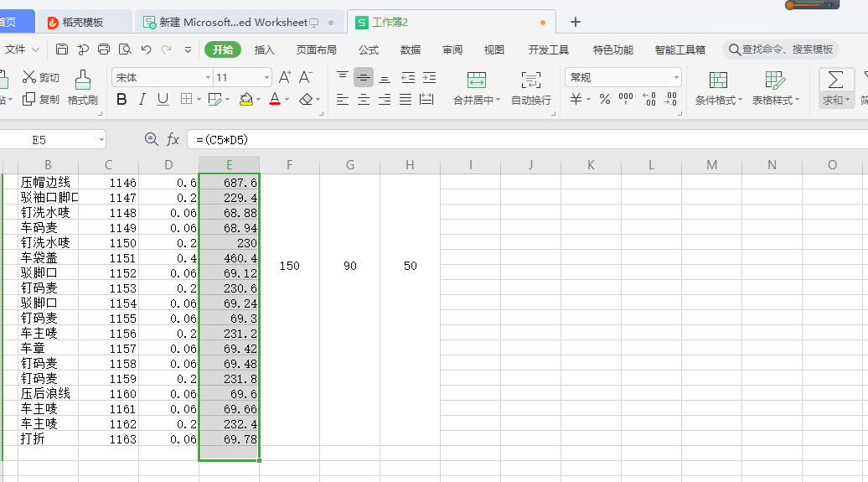Click the Copy (复制) button
Viewport: 868px width, 482px height.
tap(40, 99)
